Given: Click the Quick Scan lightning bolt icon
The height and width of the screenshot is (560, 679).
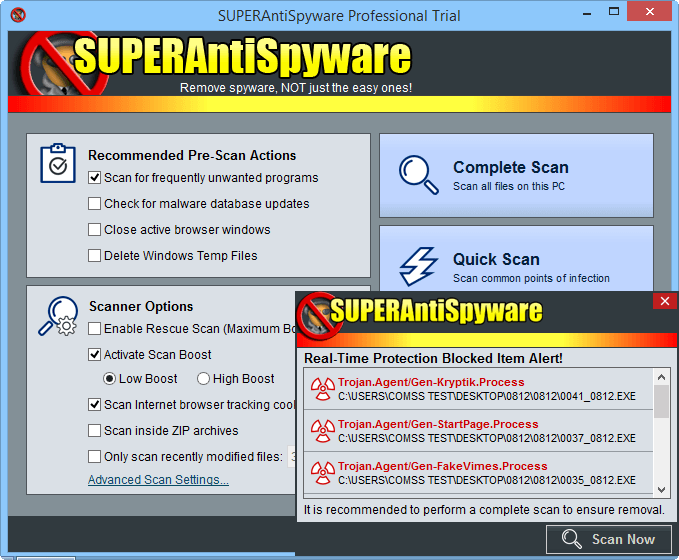Looking at the screenshot, I should 418,267.
